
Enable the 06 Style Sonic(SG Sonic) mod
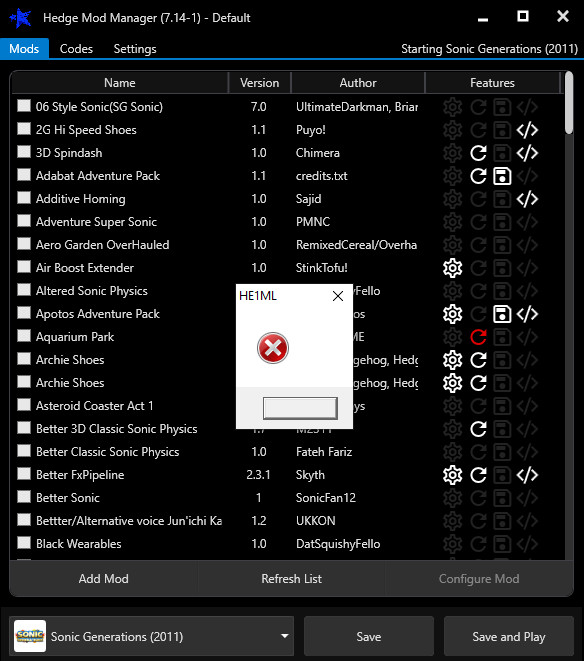coord(24,105)
